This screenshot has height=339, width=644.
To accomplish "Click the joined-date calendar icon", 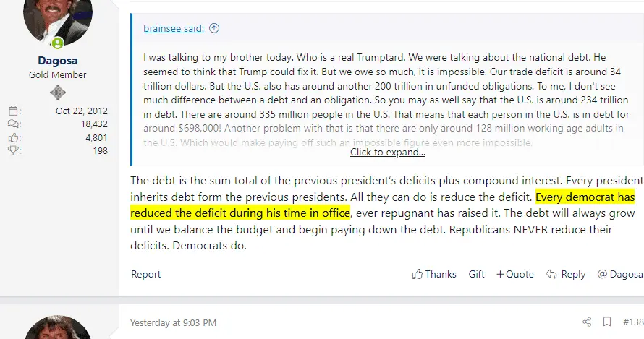I will (14, 111).
